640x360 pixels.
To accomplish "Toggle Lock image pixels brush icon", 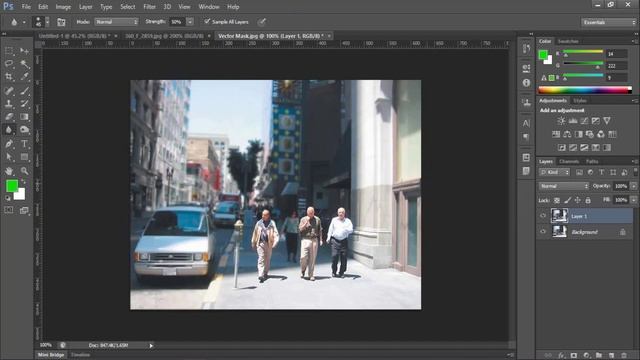I will tap(567, 200).
